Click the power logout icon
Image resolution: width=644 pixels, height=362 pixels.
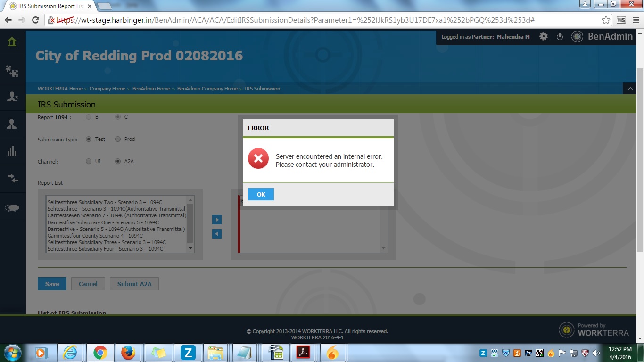(x=560, y=37)
